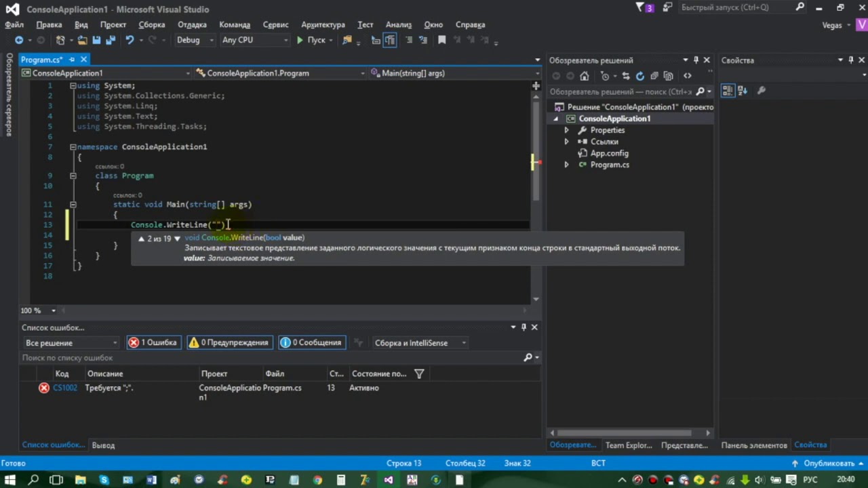The width and height of the screenshot is (868, 488).
Task: Toggle auto-hide pin on Обозреватель решений panel
Action: (696, 60)
